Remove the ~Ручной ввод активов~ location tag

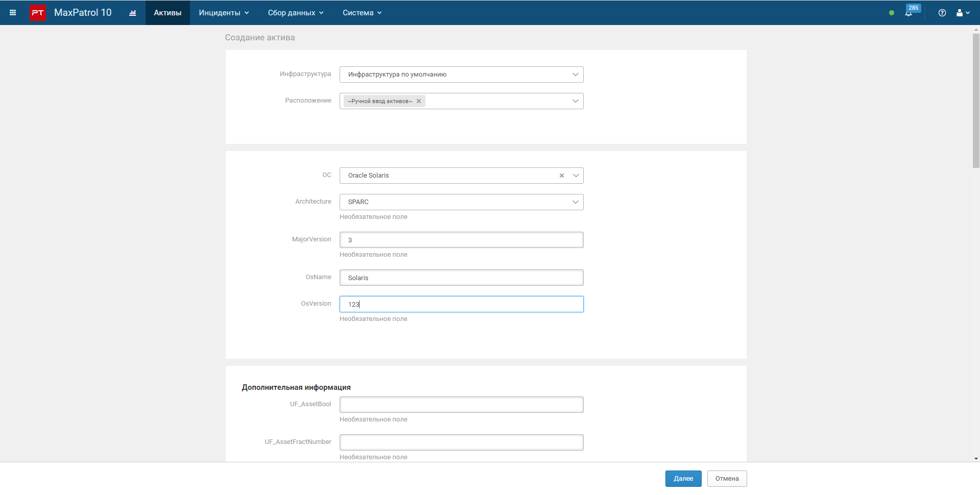[x=419, y=101]
